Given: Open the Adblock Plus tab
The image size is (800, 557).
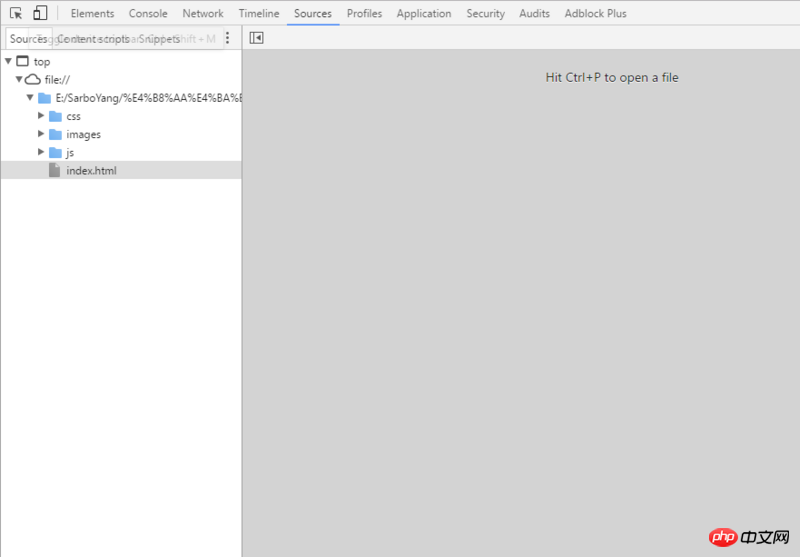Looking at the screenshot, I should tap(595, 13).
